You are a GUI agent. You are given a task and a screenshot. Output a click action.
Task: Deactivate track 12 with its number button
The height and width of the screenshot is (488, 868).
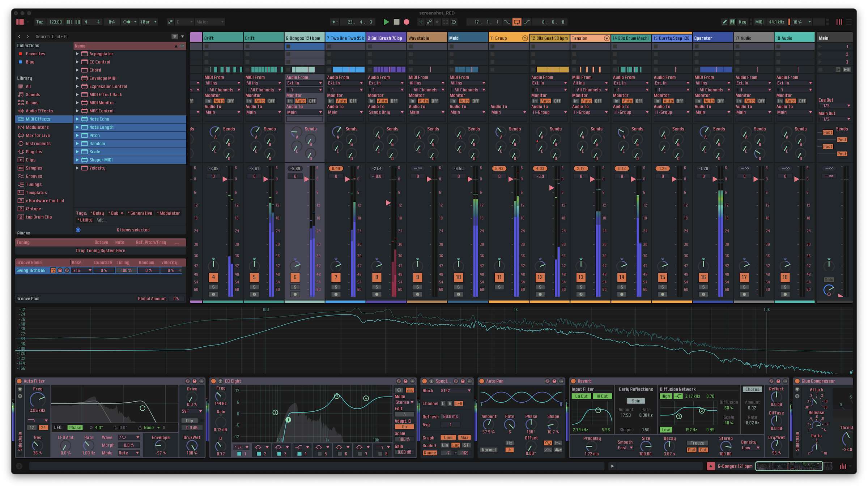[x=540, y=277]
